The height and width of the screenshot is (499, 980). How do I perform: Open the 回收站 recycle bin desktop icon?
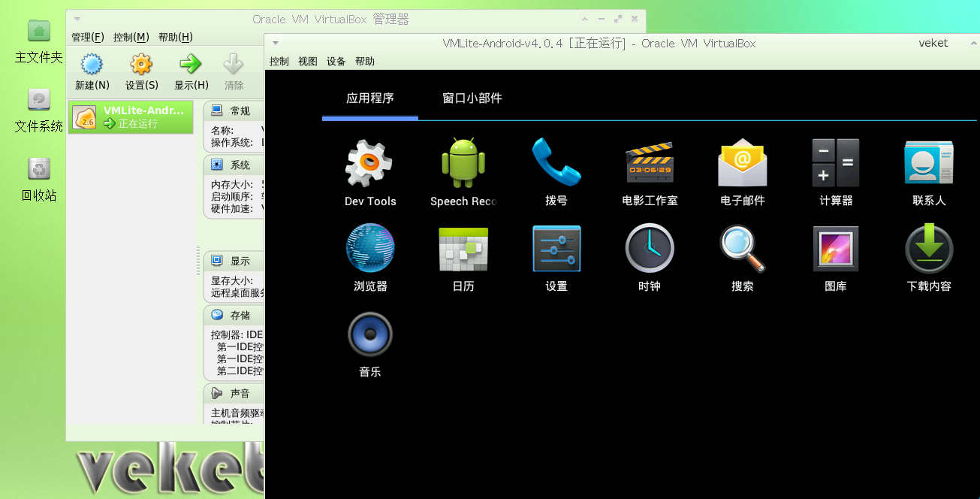point(38,180)
